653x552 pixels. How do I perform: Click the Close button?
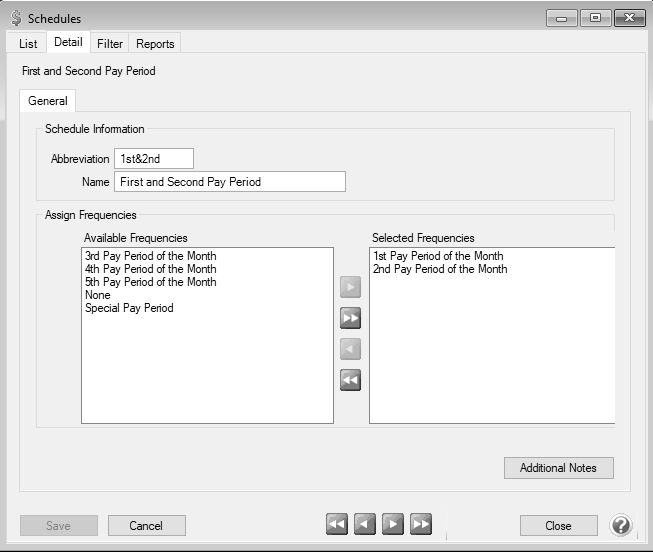pyautogui.click(x=558, y=526)
